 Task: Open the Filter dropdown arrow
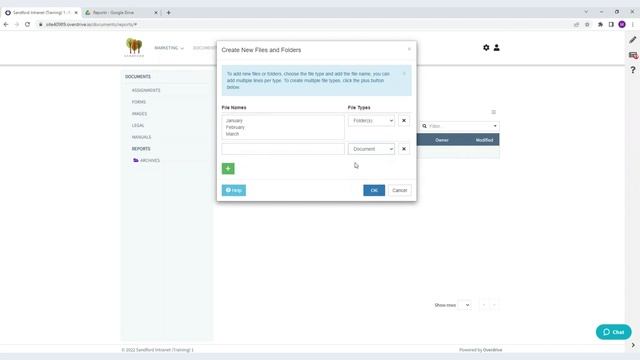(495, 126)
